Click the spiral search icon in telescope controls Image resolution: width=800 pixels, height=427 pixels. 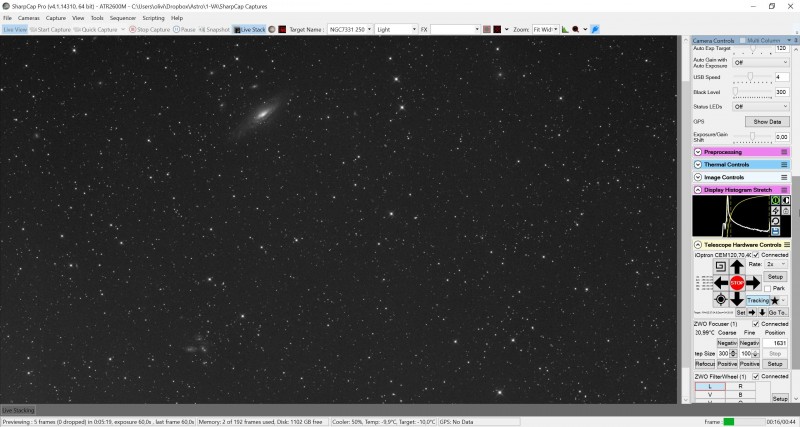[720, 266]
